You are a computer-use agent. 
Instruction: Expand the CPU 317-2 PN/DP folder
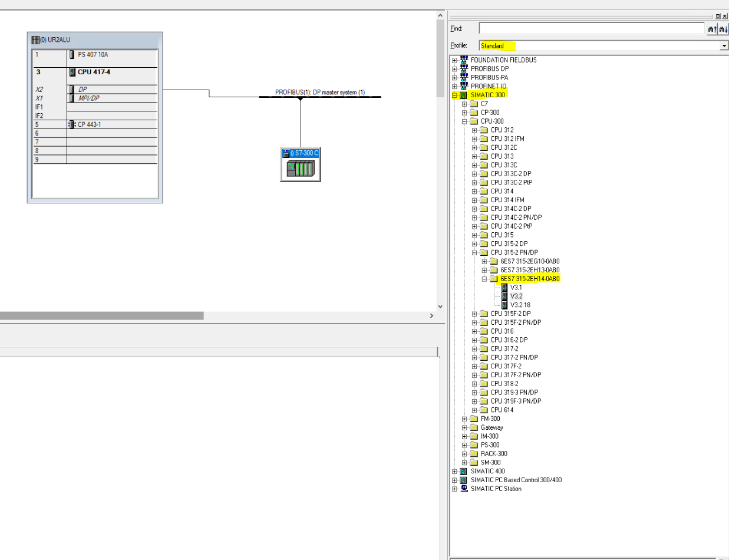[x=474, y=358]
